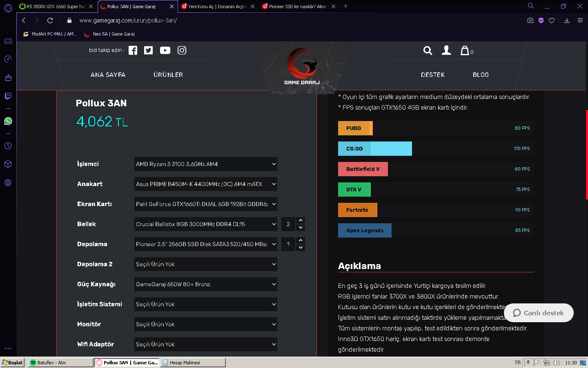Open Game Garaj Facebook page

pos(133,50)
